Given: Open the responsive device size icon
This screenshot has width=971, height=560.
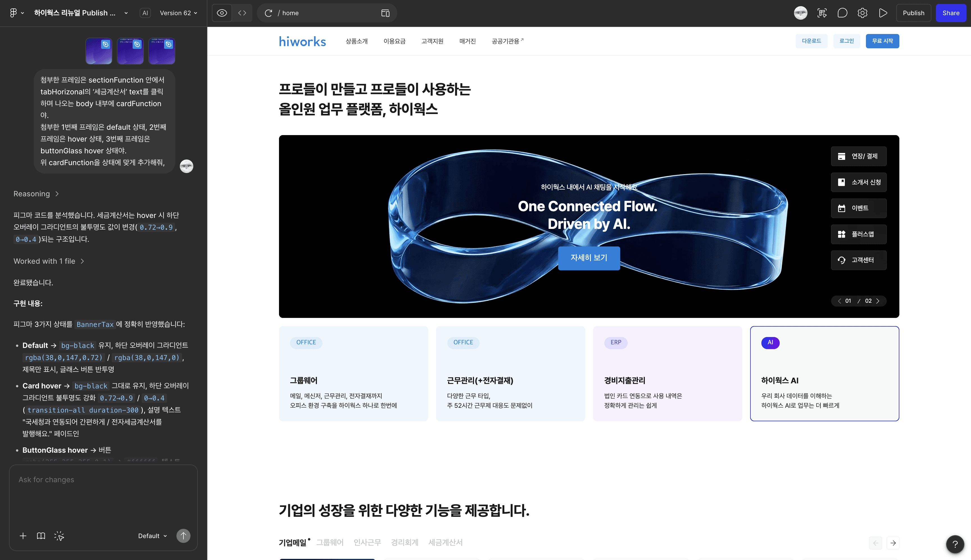Looking at the screenshot, I should click(385, 13).
